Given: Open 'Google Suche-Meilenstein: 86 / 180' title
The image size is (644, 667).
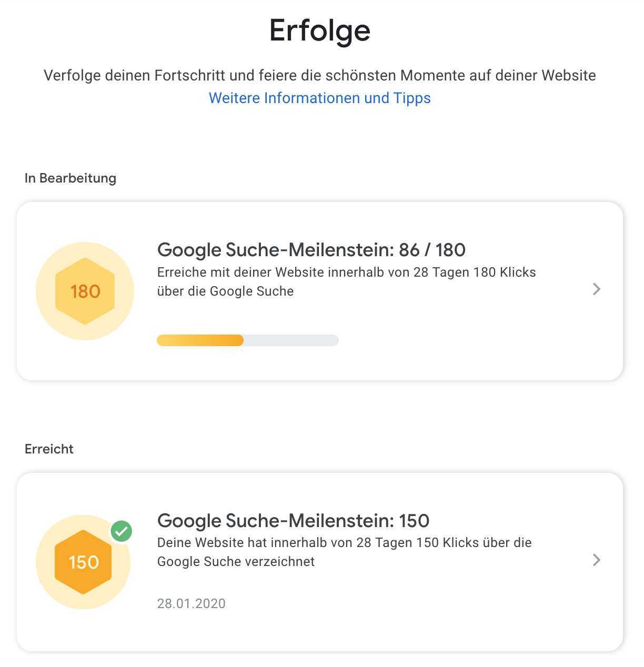Looking at the screenshot, I should (x=311, y=250).
